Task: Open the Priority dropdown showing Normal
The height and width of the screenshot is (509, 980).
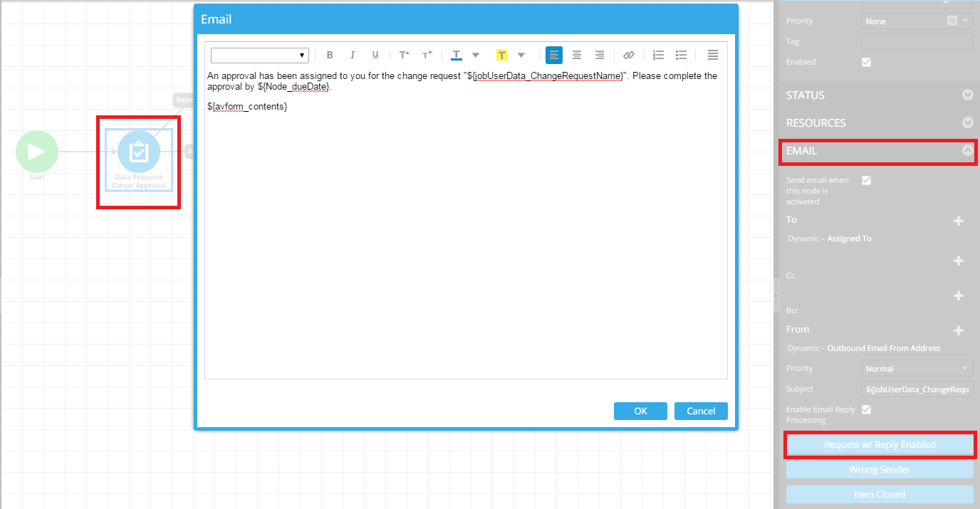Action: click(917, 368)
